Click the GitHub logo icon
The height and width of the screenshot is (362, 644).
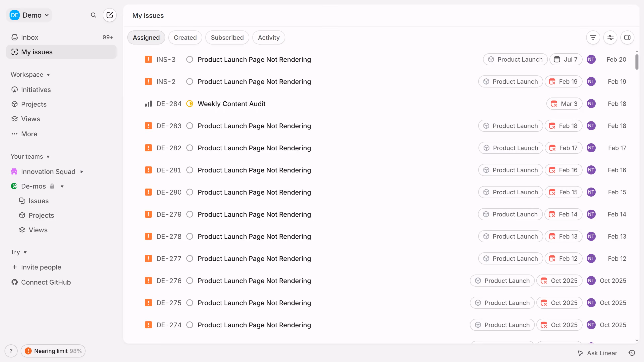pyautogui.click(x=15, y=282)
